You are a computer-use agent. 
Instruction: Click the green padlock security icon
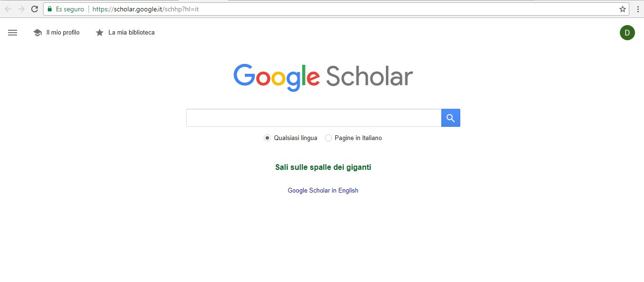pos(50,9)
